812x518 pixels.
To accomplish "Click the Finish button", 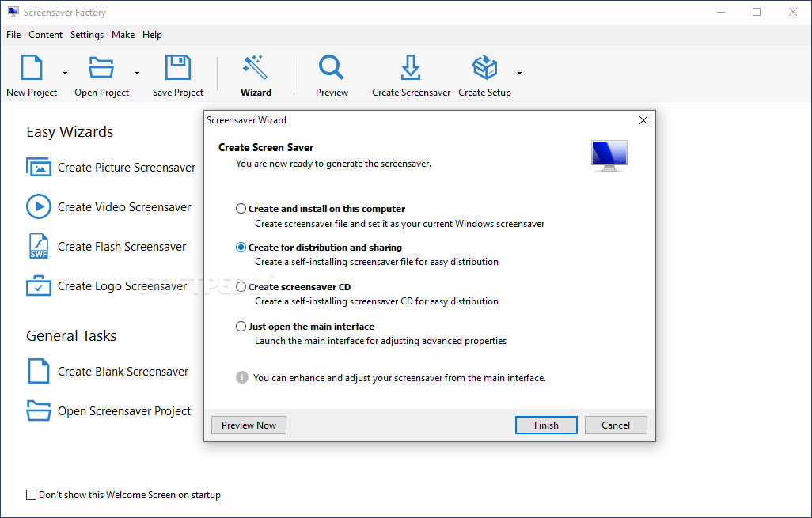I will tap(546, 425).
